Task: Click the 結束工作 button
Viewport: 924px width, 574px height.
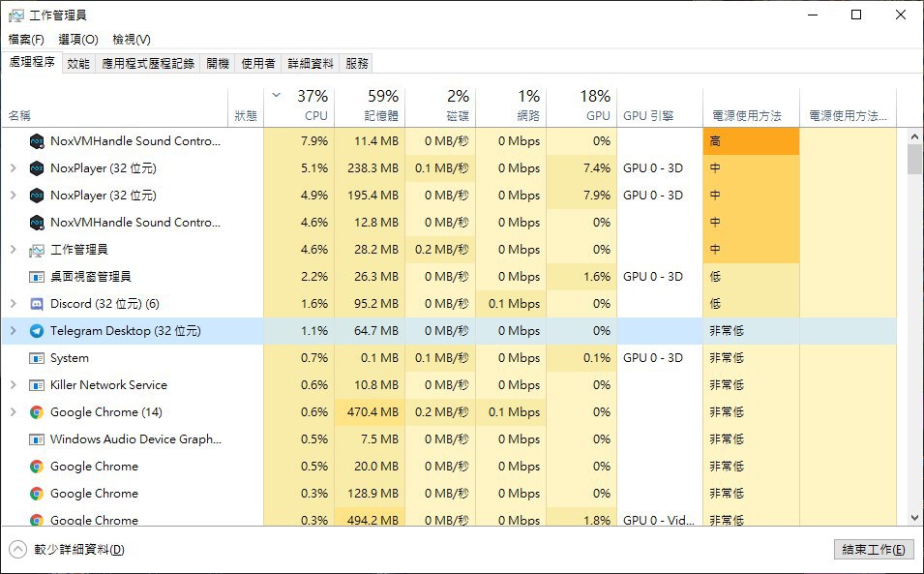Action: pos(874,549)
